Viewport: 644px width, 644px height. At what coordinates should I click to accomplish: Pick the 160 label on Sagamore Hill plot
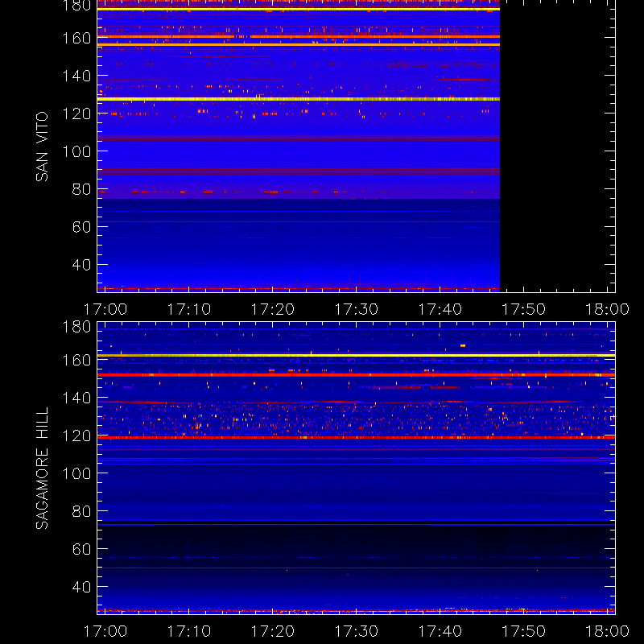point(76,360)
